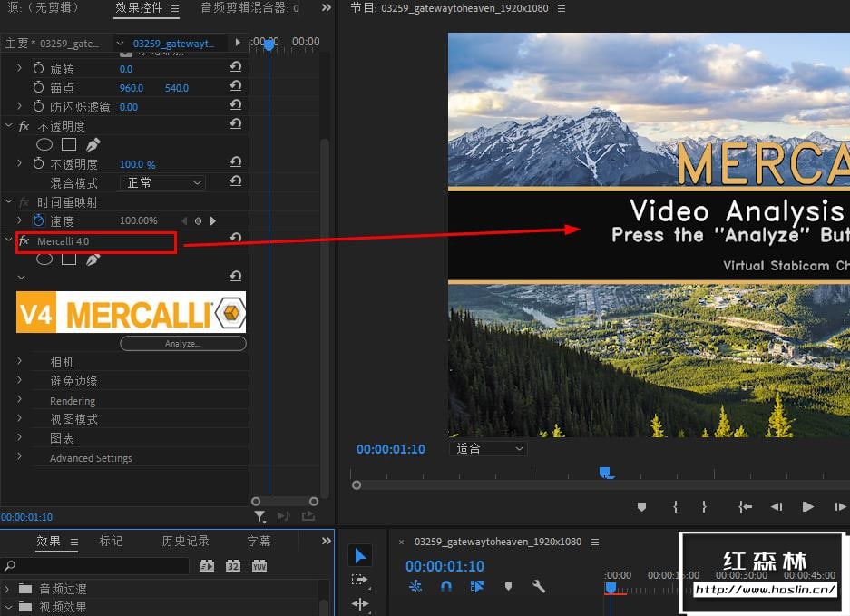Expand the 旋转 property
The width and height of the screenshot is (850, 616).
[20, 68]
